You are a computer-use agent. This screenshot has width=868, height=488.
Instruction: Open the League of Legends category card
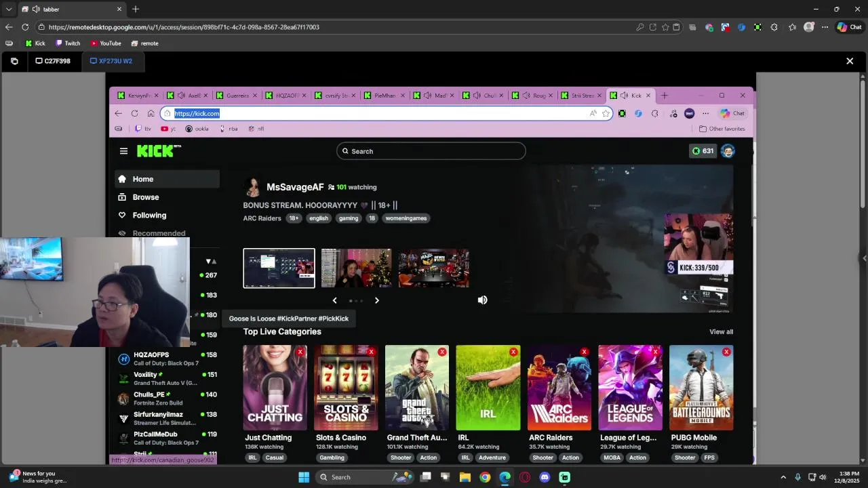coord(630,388)
